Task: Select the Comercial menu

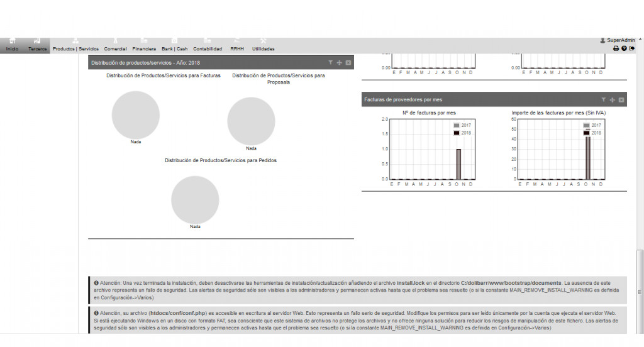Action: tap(116, 45)
